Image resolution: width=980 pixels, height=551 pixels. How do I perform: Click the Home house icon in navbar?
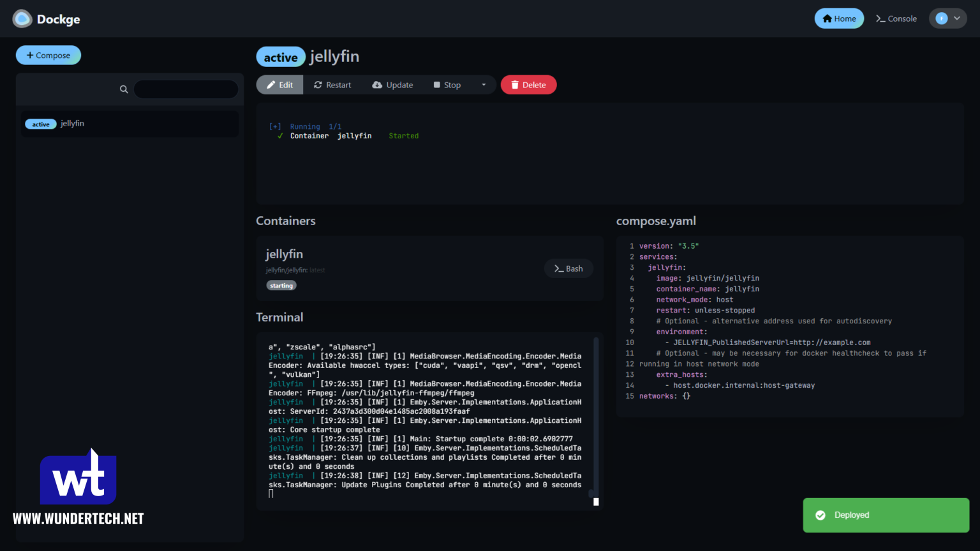click(827, 18)
